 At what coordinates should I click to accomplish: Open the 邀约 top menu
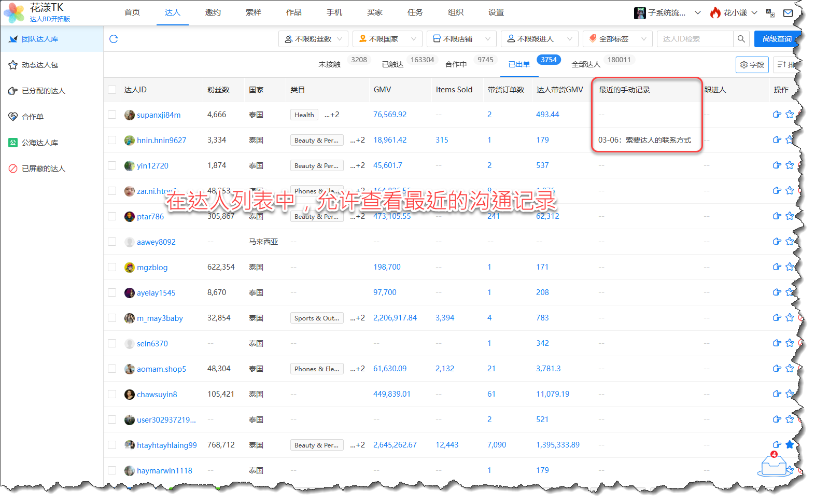213,12
